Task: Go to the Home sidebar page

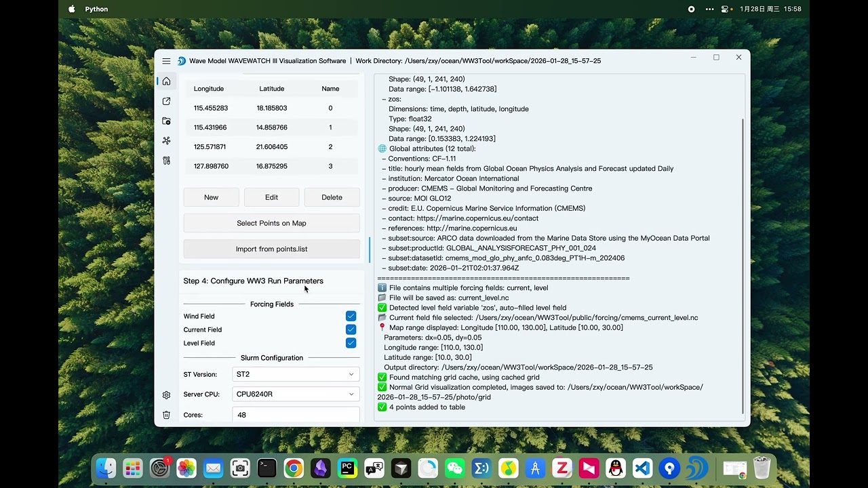Action: click(166, 81)
